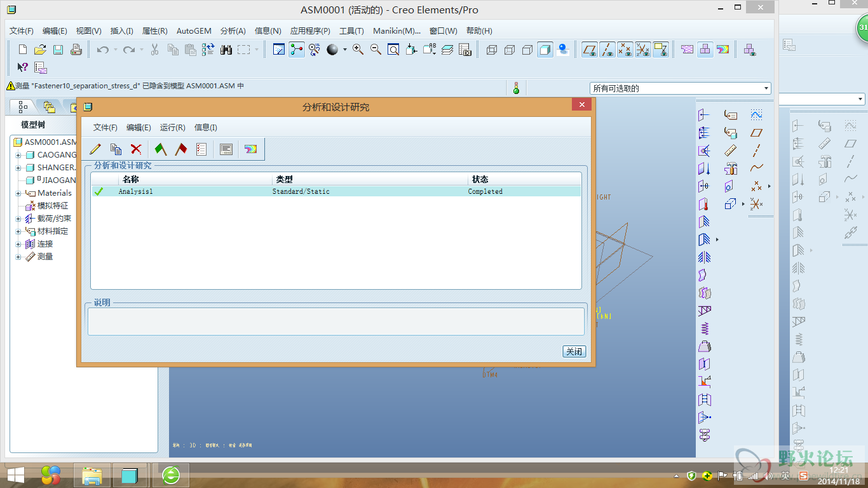Open the dialog's 文件(F) menu
Viewport: 868px width, 488px height.
(105, 128)
